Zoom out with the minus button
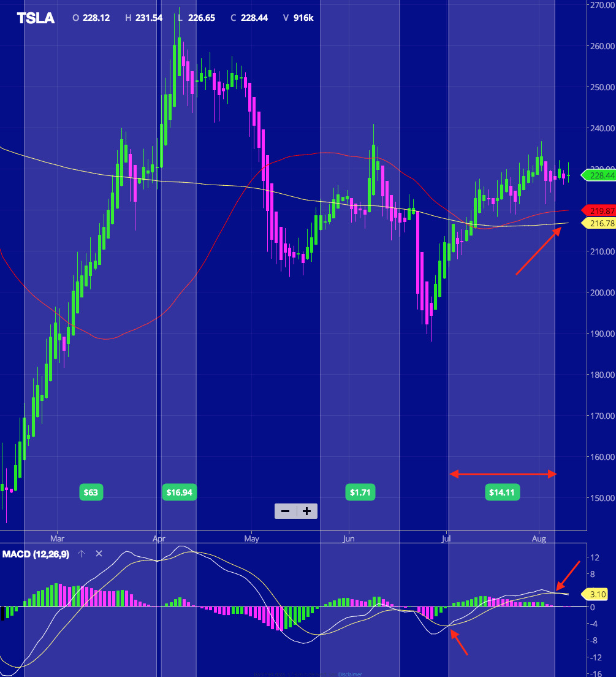The width and height of the screenshot is (616, 677). (x=286, y=511)
